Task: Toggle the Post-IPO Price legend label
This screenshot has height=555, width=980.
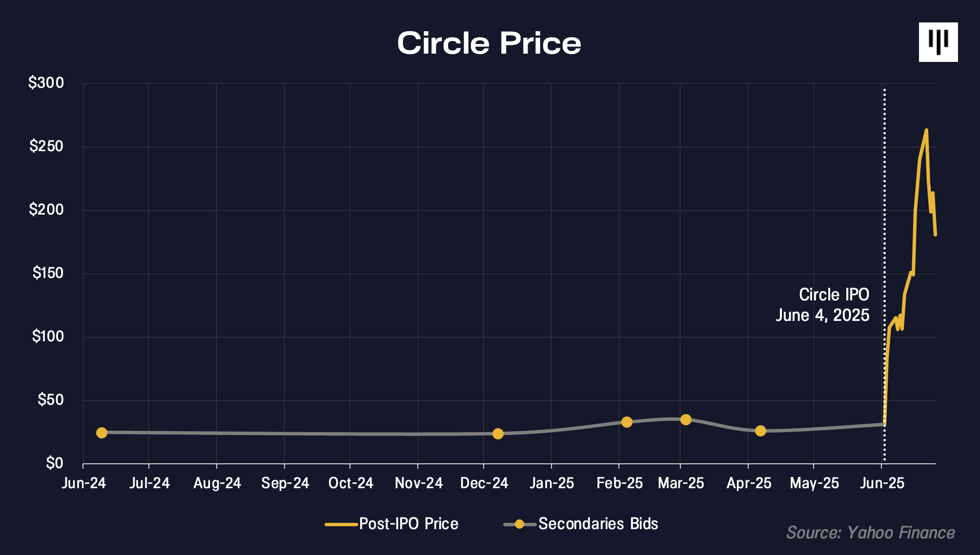Action: point(409,524)
